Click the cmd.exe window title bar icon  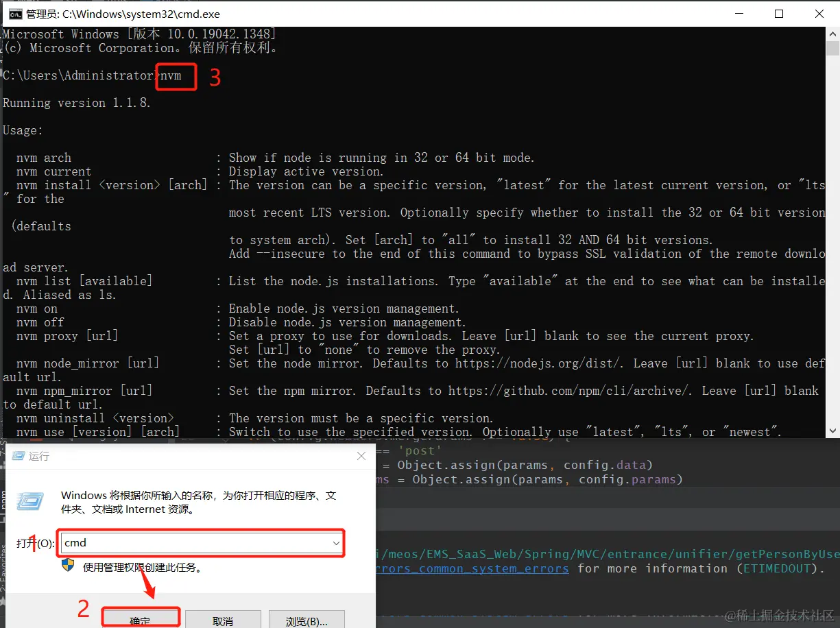[14, 14]
